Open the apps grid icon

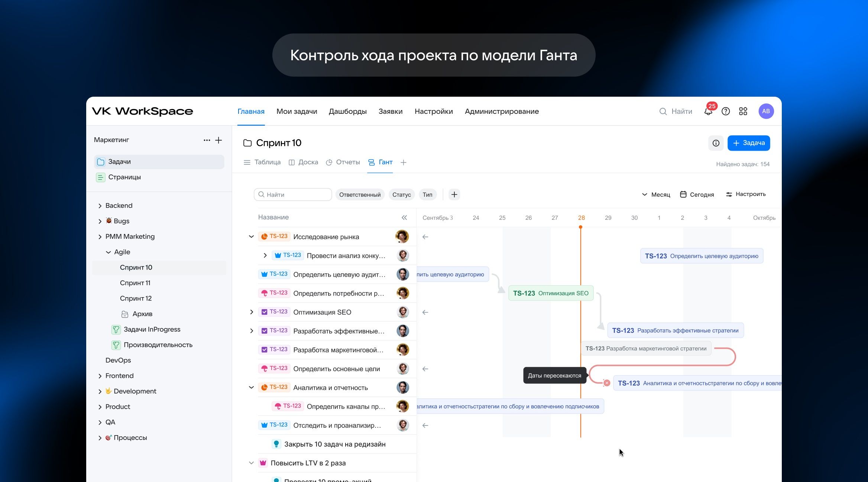(x=743, y=111)
